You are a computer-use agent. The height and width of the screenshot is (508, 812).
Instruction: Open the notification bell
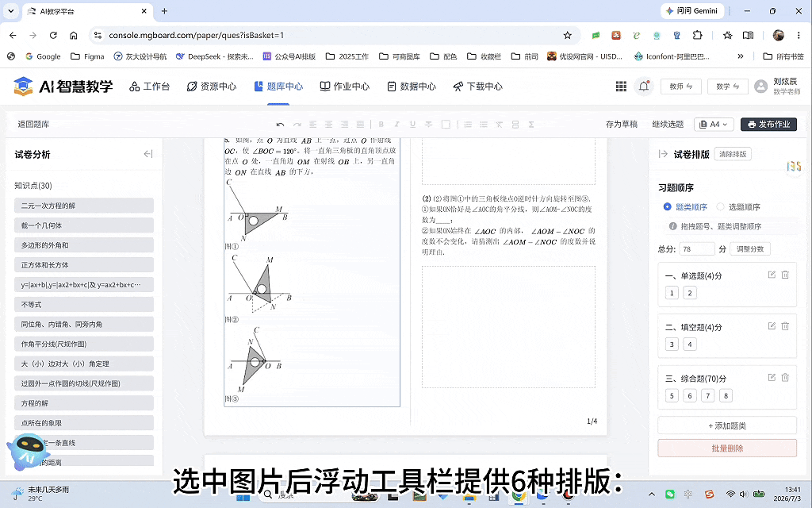(x=644, y=86)
